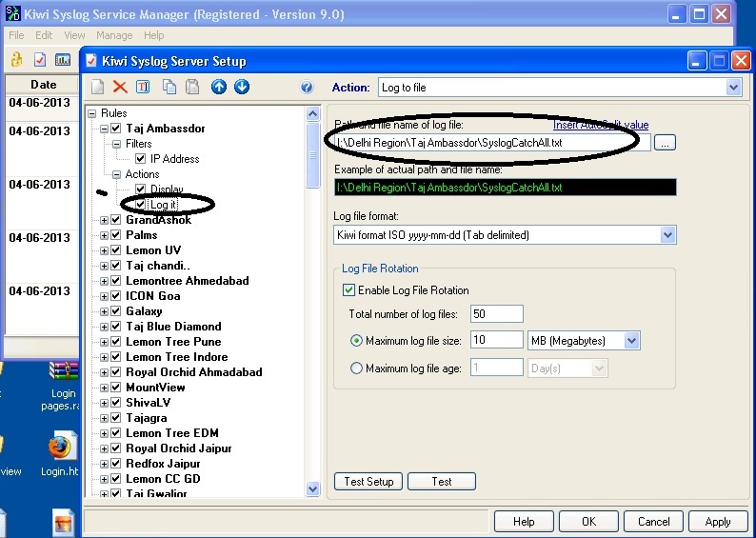The width and height of the screenshot is (756, 538).
Task: Toggle the GrandAshok rule checkbox
Action: (116, 220)
